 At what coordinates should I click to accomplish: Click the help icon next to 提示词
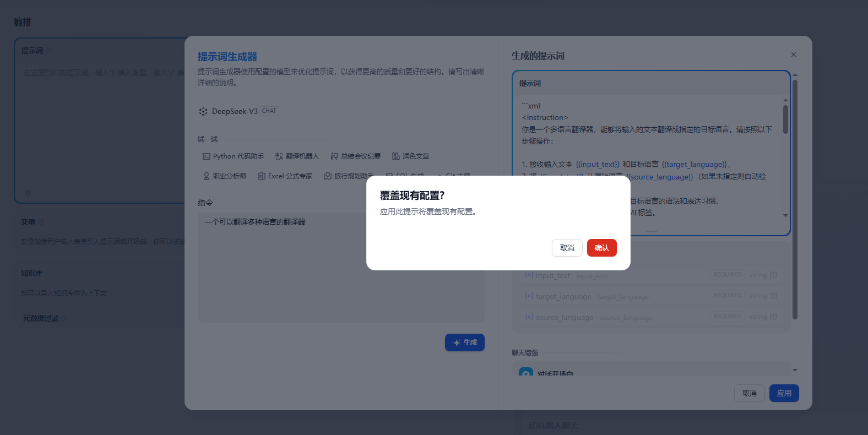point(49,51)
